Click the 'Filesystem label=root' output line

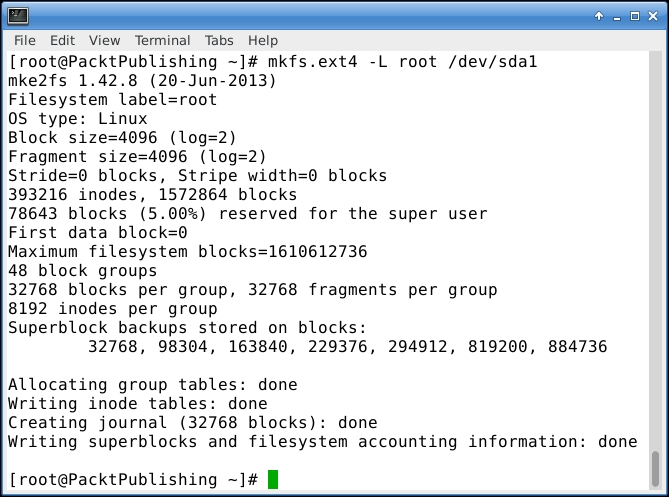(112, 100)
